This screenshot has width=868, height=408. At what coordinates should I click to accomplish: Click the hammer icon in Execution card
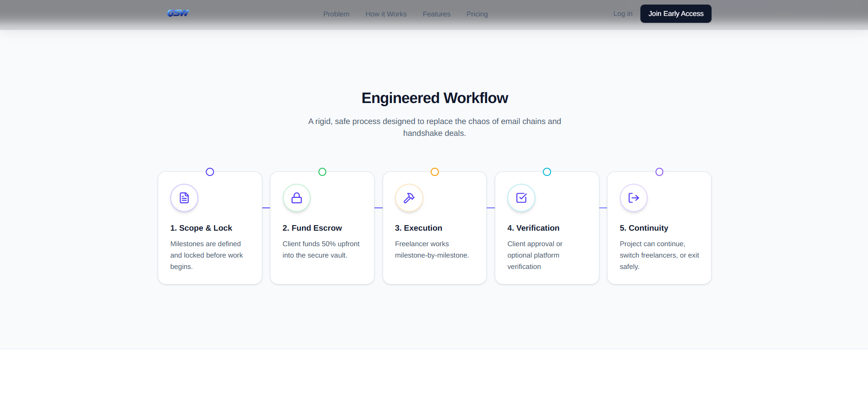(x=409, y=198)
